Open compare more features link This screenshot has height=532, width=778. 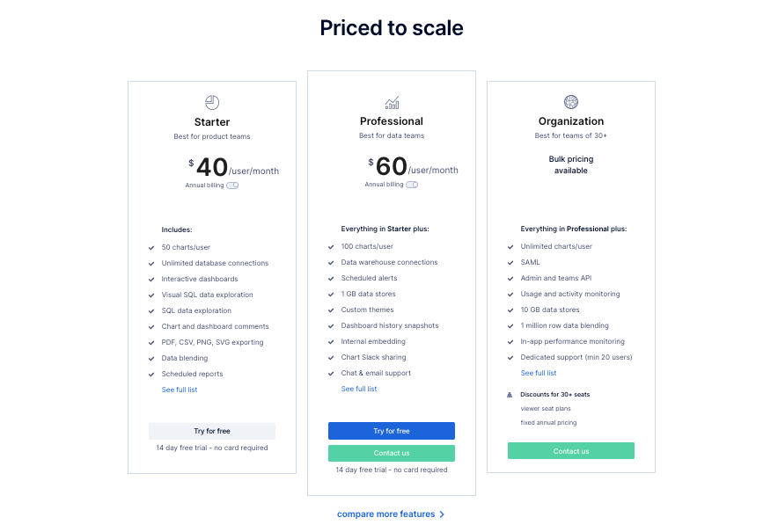click(386, 514)
